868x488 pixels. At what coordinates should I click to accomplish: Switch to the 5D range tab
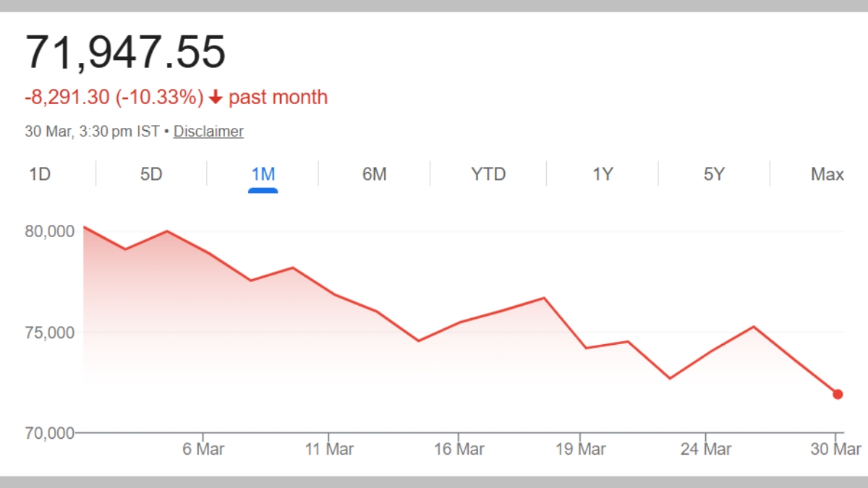(x=151, y=174)
